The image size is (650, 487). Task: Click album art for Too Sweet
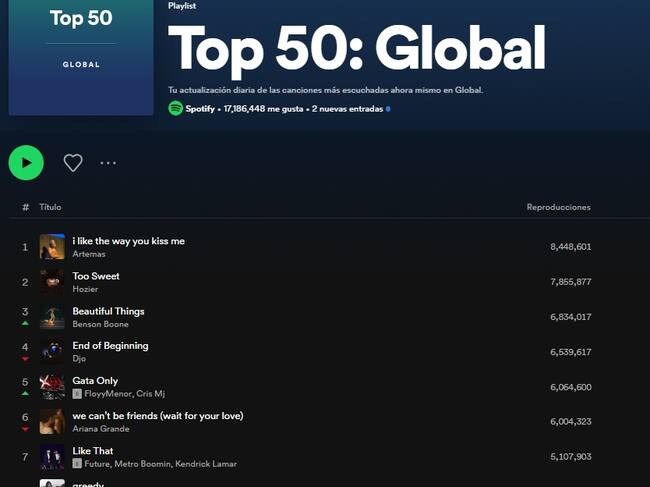pos(52,282)
